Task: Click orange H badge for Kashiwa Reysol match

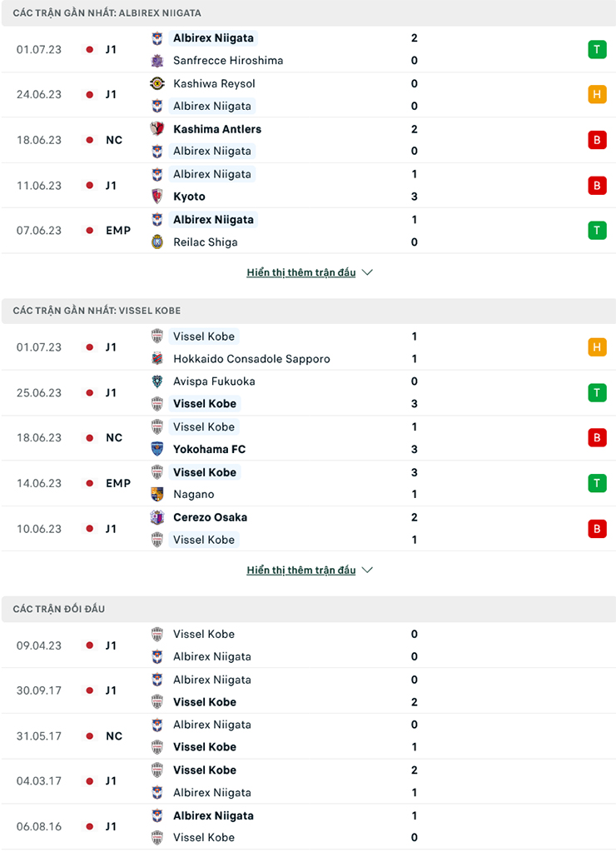Action: click(597, 94)
